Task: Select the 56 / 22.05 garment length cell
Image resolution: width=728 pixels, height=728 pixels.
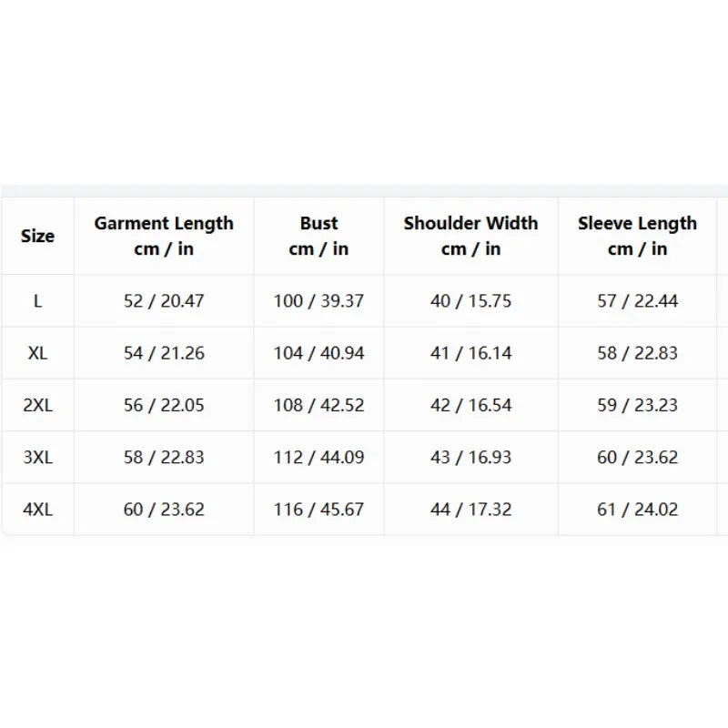Action: pos(164,405)
